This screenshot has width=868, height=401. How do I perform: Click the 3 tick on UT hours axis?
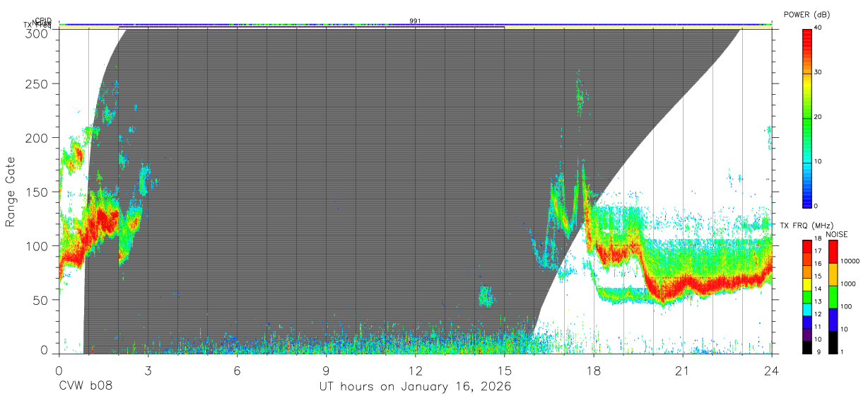148,370
